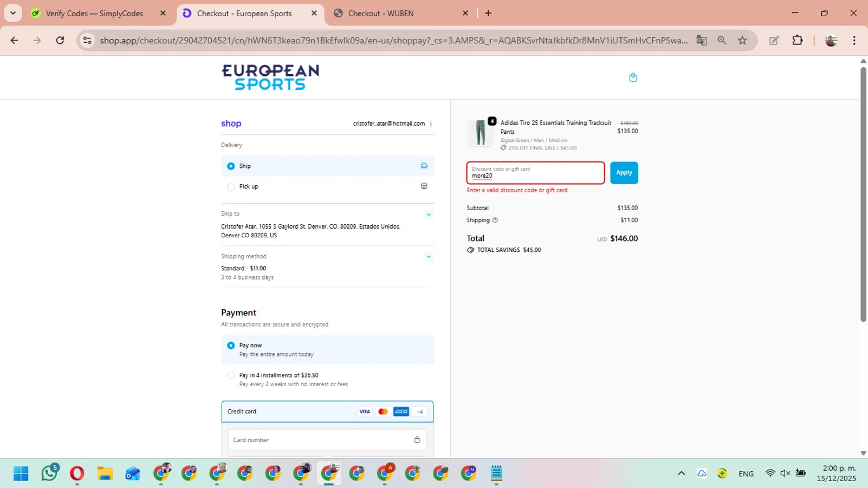Launch Opera browser from taskbar

coord(77,474)
